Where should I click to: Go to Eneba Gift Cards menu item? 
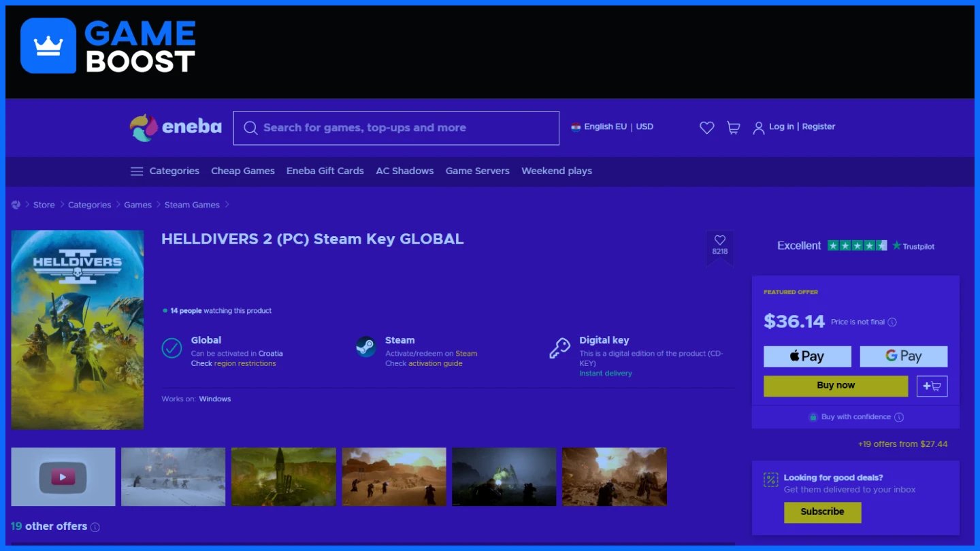click(325, 171)
